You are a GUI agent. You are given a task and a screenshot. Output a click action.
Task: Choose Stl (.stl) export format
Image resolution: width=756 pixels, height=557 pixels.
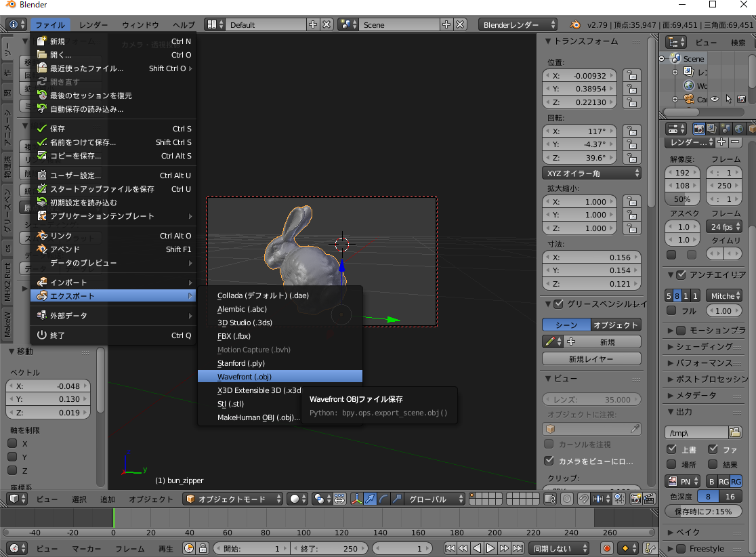(x=280, y=404)
